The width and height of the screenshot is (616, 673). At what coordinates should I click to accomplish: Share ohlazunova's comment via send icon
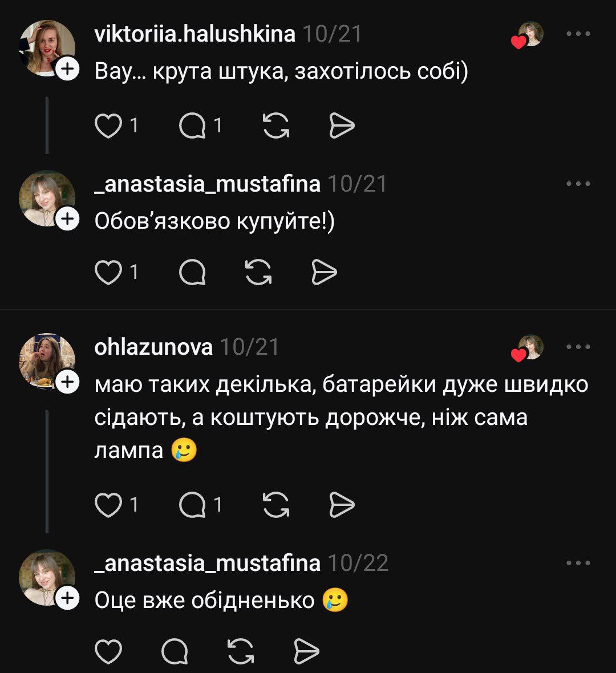pyautogui.click(x=342, y=505)
